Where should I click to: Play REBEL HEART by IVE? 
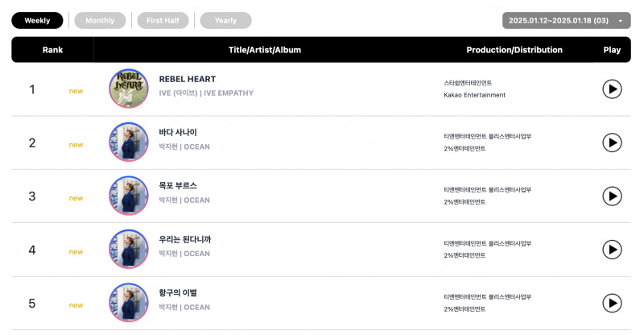click(x=612, y=89)
